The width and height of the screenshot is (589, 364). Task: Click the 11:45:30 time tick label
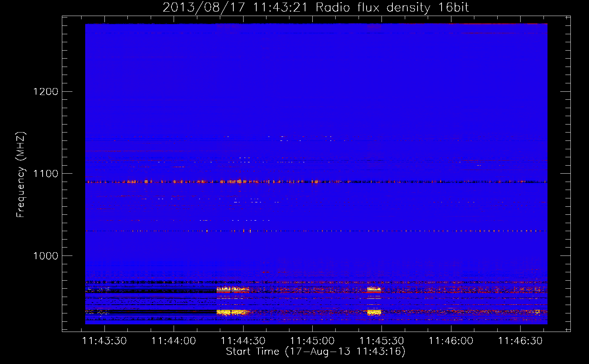tap(382, 341)
